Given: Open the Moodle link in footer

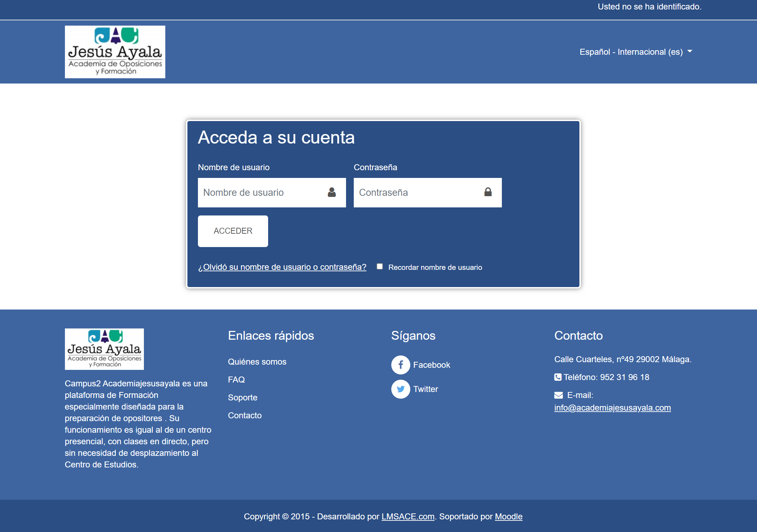Looking at the screenshot, I should coord(508,517).
